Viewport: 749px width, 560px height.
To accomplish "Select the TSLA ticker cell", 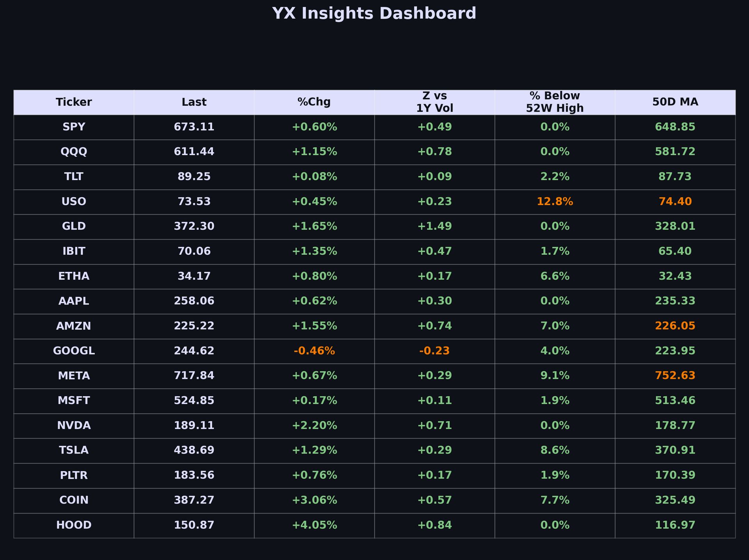I will (74, 450).
